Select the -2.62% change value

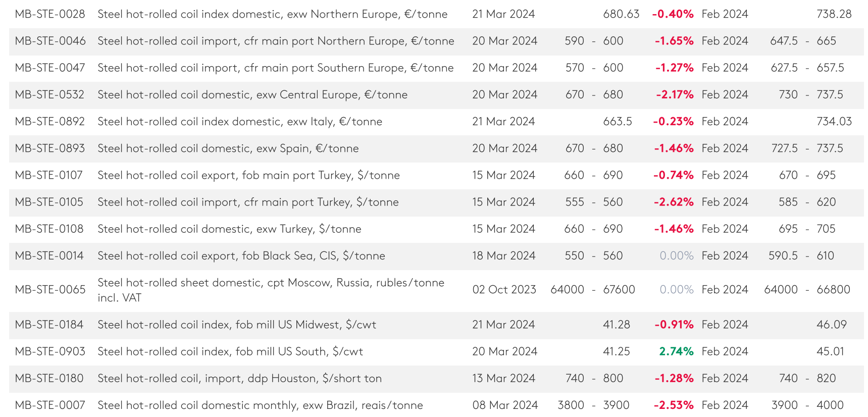pos(673,202)
